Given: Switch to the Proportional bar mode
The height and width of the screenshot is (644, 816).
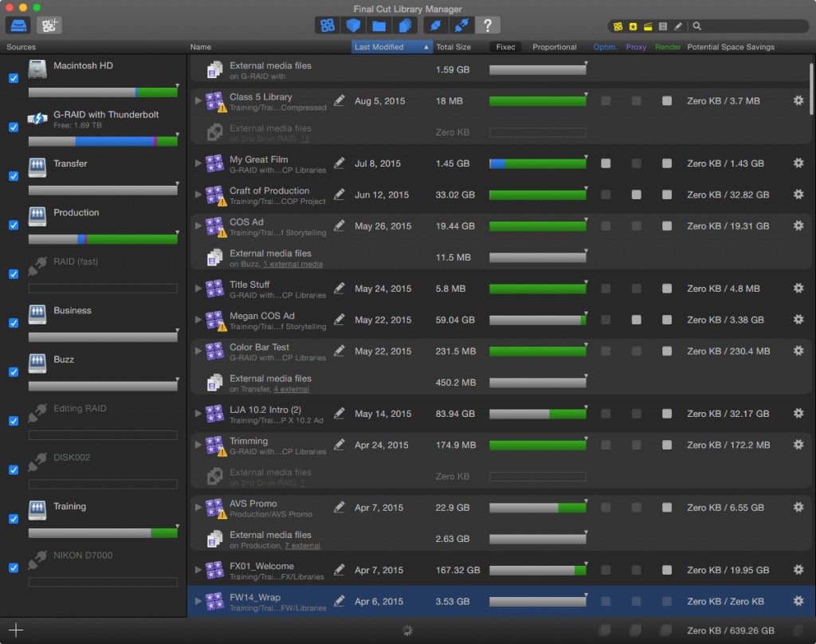Looking at the screenshot, I should coord(555,47).
